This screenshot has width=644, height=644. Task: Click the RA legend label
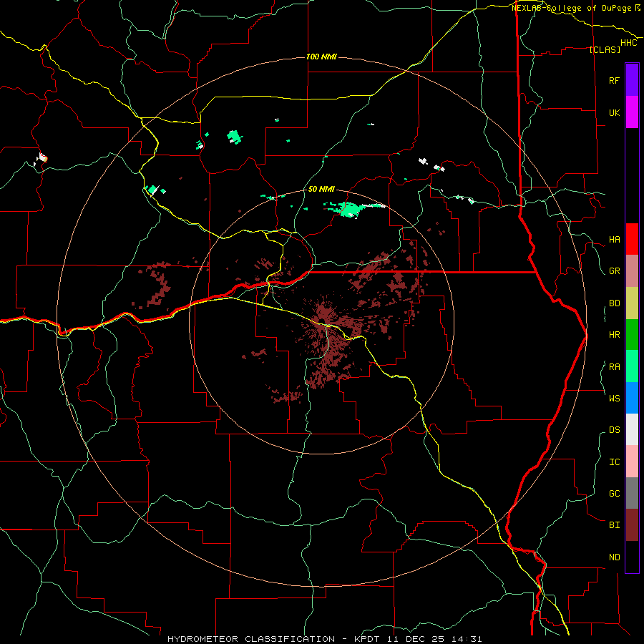click(614, 367)
